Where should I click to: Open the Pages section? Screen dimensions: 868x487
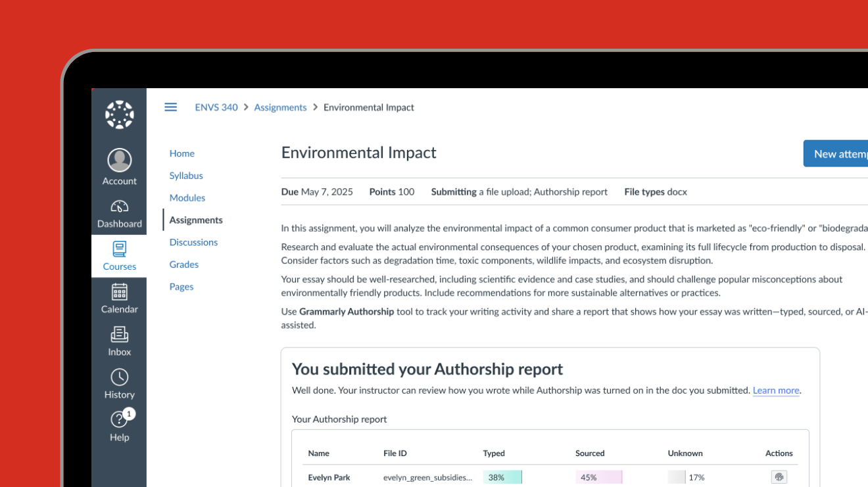tap(181, 286)
